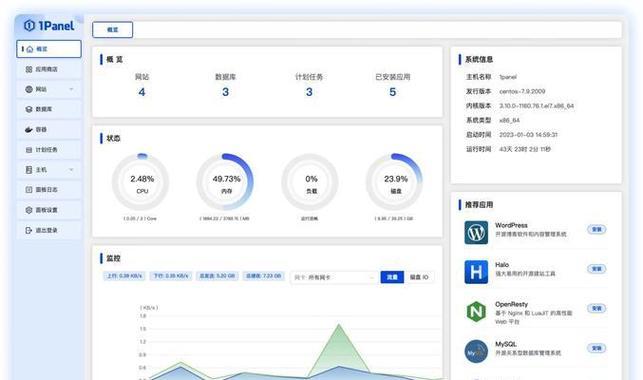This screenshot has height=380, width=643.
Task: Install WordPress with its 安装 button
Action: click(x=597, y=229)
